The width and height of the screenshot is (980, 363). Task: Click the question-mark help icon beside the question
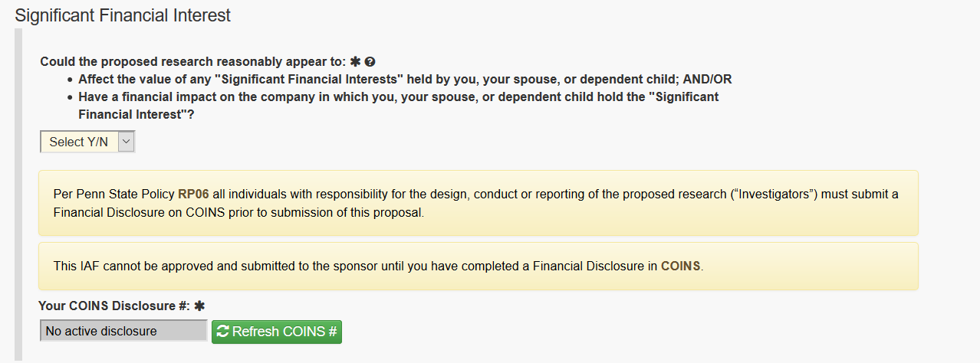(370, 62)
